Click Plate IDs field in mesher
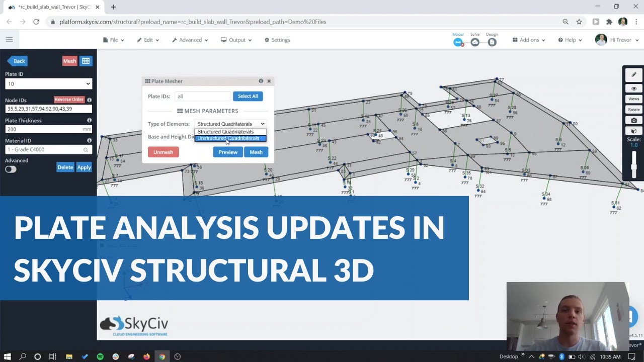The height and width of the screenshot is (362, 644). pos(202,96)
